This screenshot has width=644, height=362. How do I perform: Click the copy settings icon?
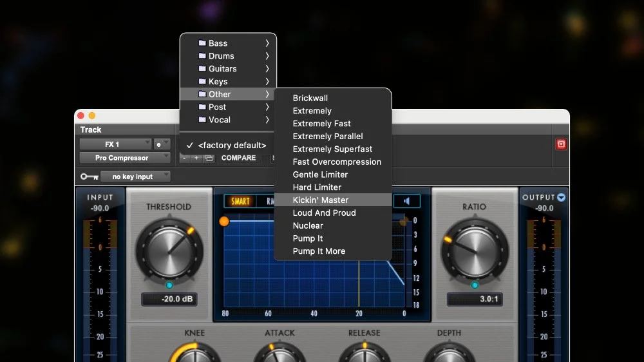209,158
